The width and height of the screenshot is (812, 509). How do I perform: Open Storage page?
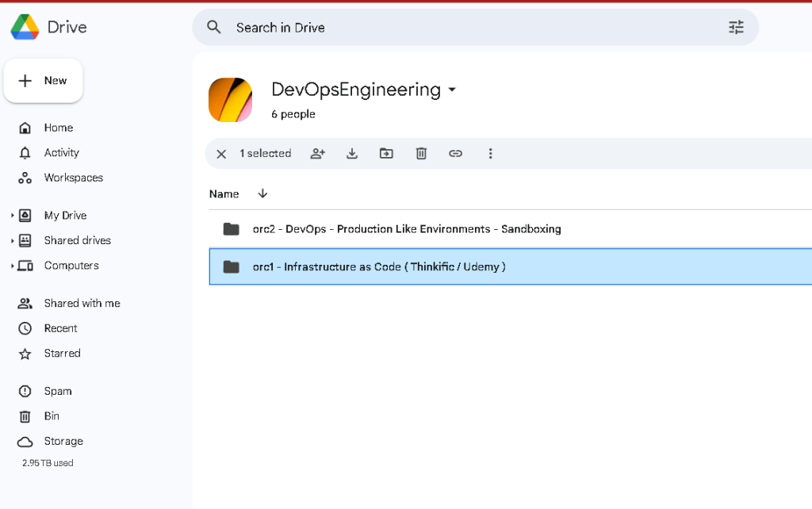[x=63, y=441]
